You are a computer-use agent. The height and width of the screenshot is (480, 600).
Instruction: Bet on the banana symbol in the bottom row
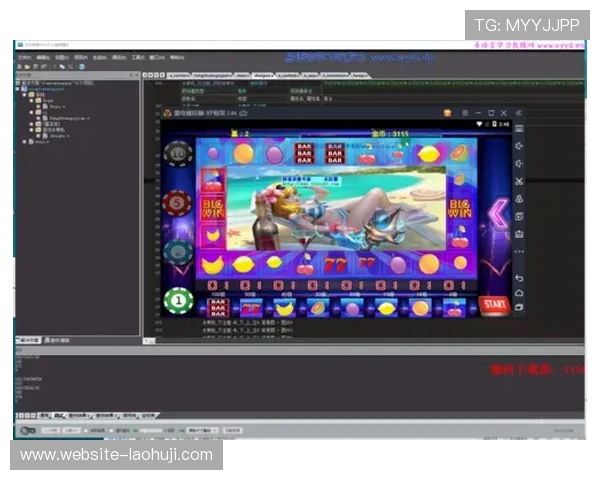pos(284,307)
